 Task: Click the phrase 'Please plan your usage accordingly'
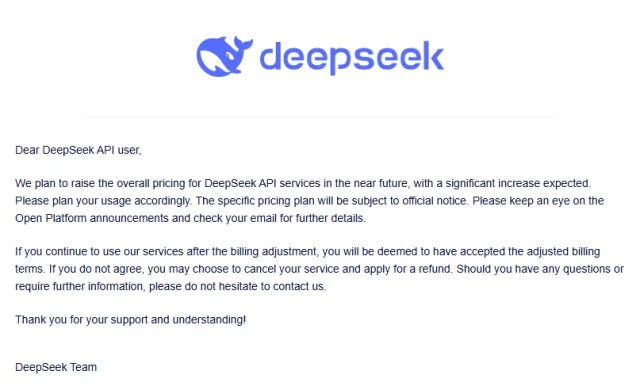103,201
